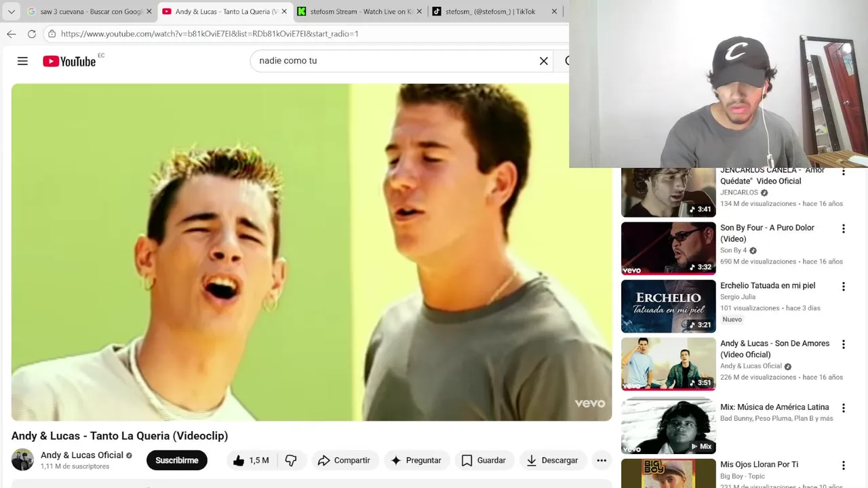This screenshot has height=488, width=868.
Task: Open Andy & Lucas Oficial channel avatar
Action: [x=22, y=460]
